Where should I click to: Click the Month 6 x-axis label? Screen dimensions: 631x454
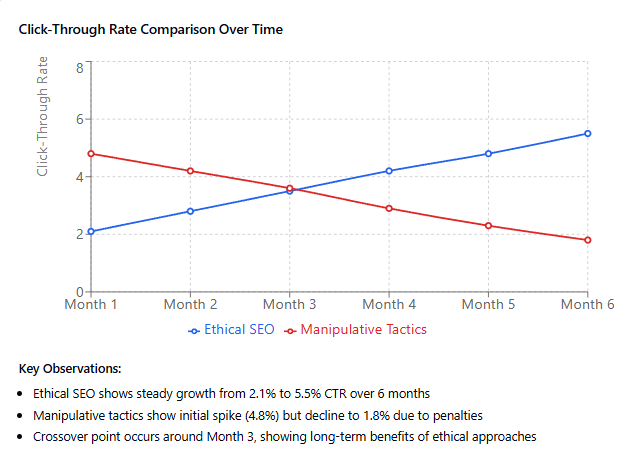587,304
